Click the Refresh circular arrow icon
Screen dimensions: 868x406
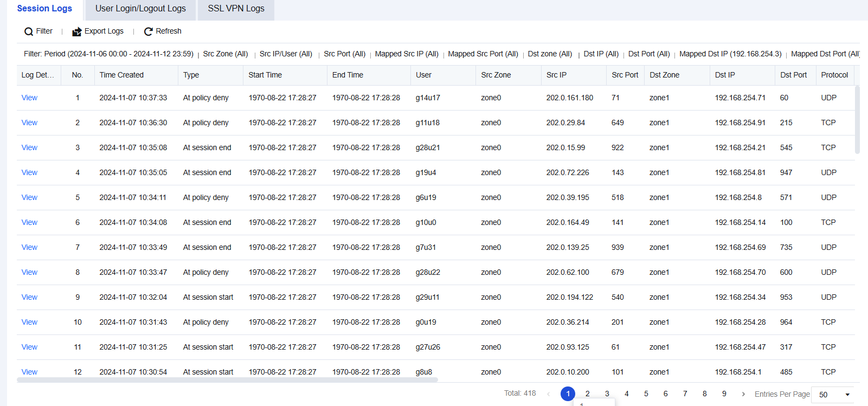pos(148,31)
